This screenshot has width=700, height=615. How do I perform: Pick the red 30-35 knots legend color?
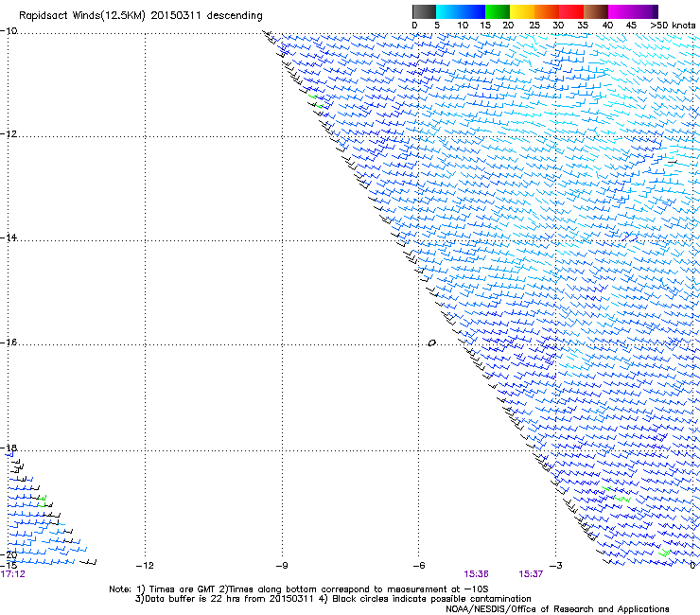tap(571, 11)
